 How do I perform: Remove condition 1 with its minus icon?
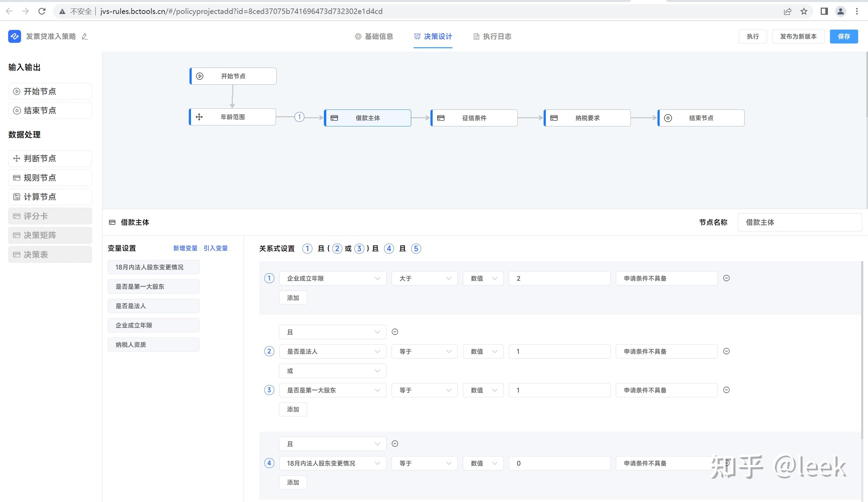pyautogui.click(x=726, y=278)
